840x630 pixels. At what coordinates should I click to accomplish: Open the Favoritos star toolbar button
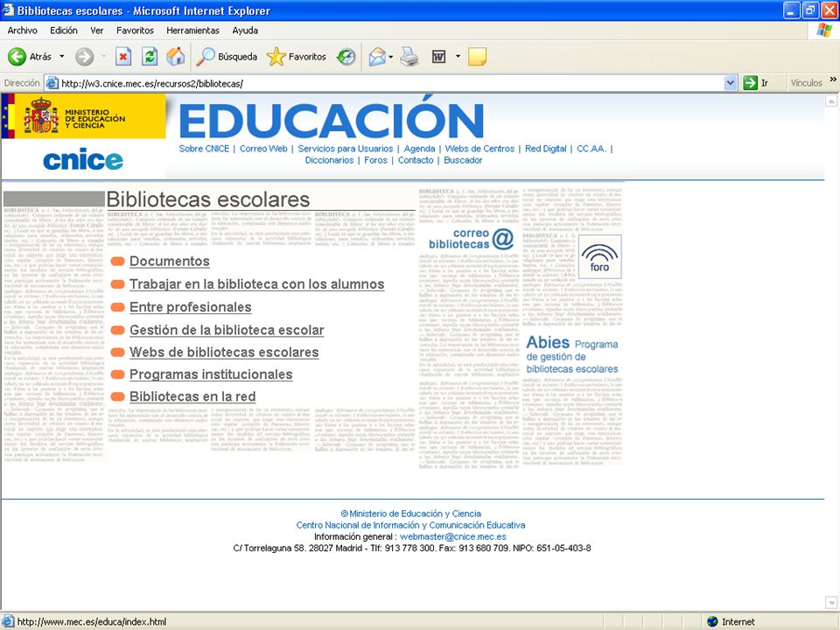click(x=297, y=56)
